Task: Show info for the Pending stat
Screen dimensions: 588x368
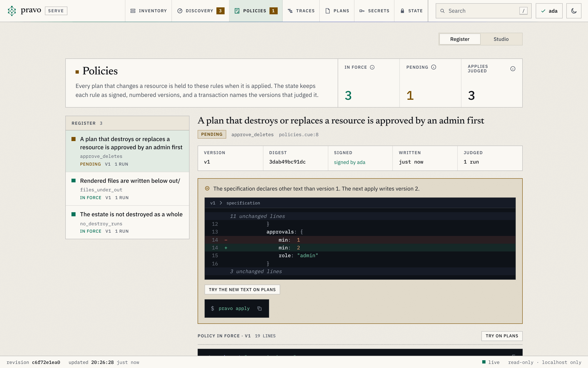Action: pyautogui.click(x=433, y=67)
